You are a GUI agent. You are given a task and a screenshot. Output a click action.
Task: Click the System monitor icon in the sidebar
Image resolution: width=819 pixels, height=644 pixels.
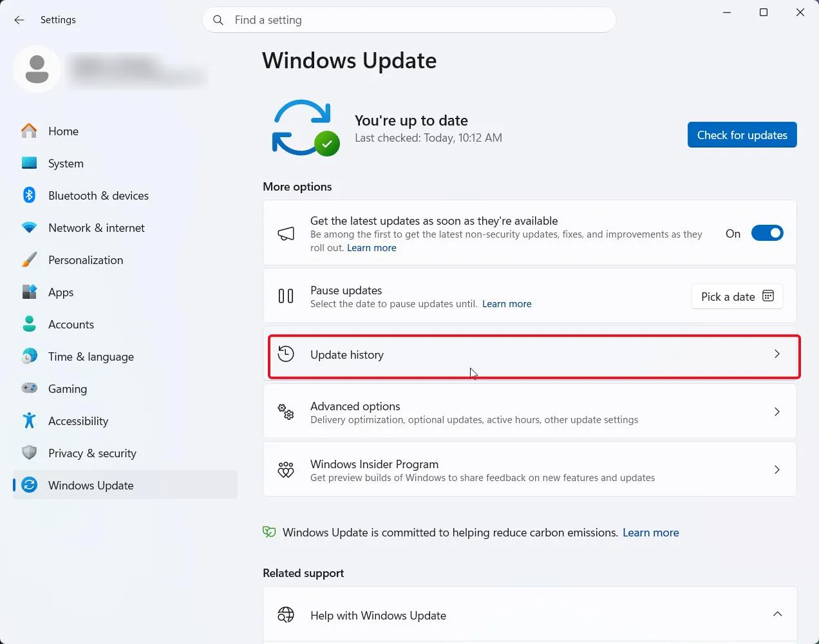(29, 163)
